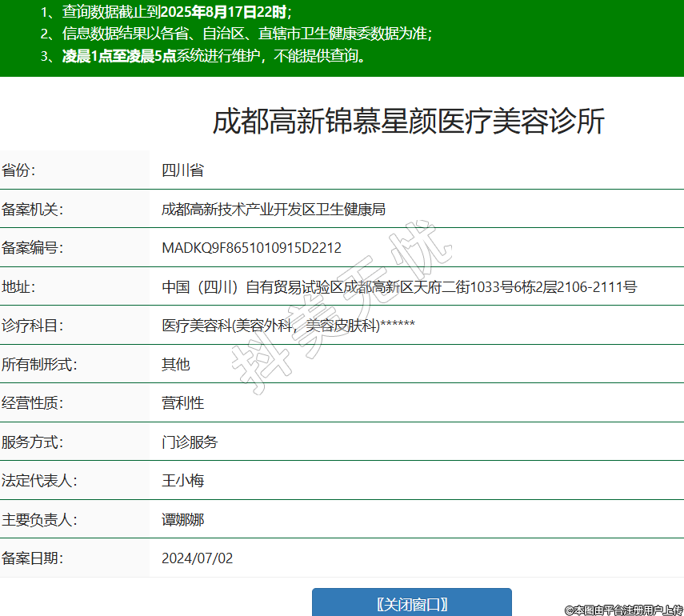Click the data cutoff date notice line

coord(166,12)
